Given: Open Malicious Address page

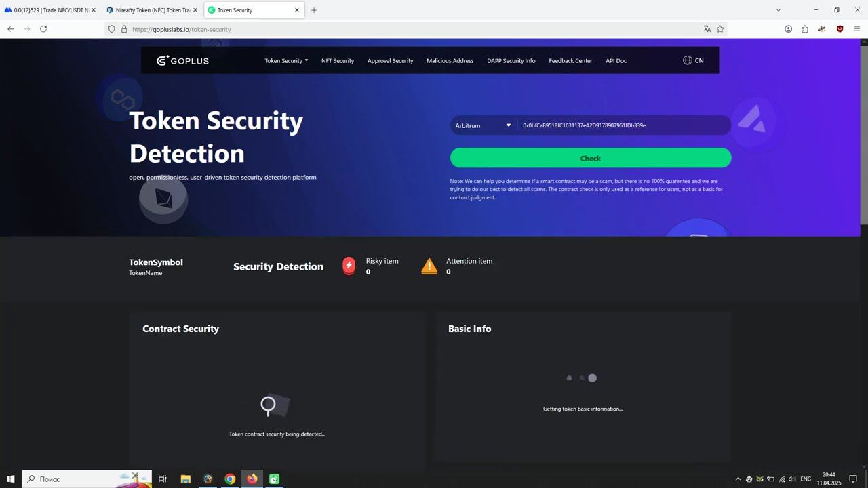Looking at the screenshot, I should click(450, 60).
